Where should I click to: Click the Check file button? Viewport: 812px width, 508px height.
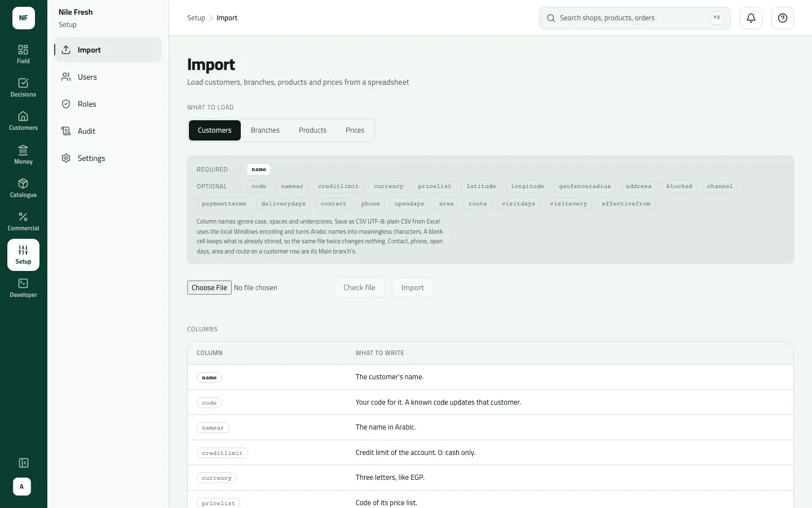pos(359,287)
